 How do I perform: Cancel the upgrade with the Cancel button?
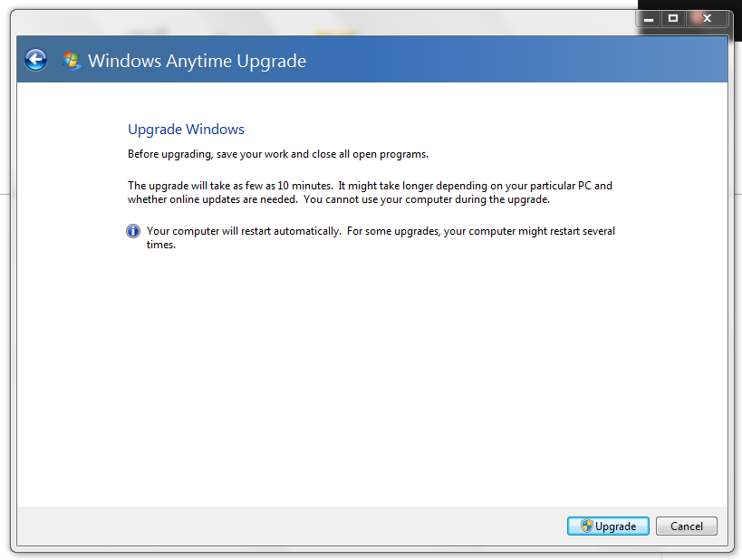pyautogui.click(x=686, y=526)
